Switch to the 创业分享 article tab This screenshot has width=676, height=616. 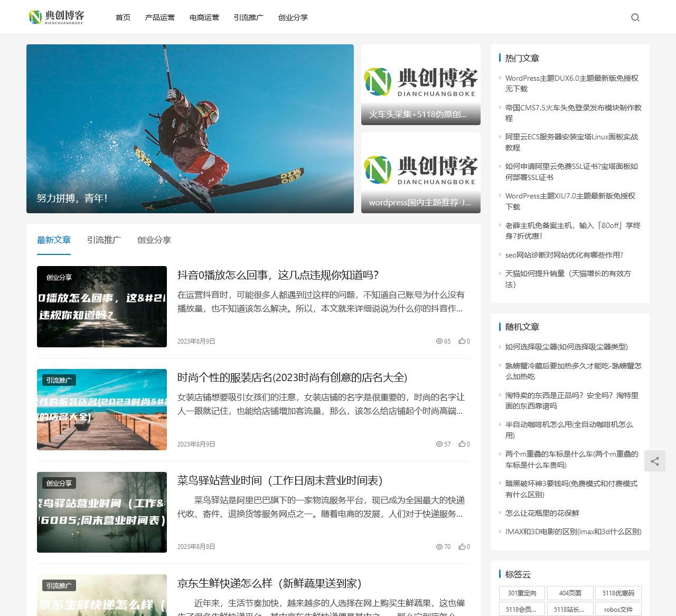tap(154, 240)
